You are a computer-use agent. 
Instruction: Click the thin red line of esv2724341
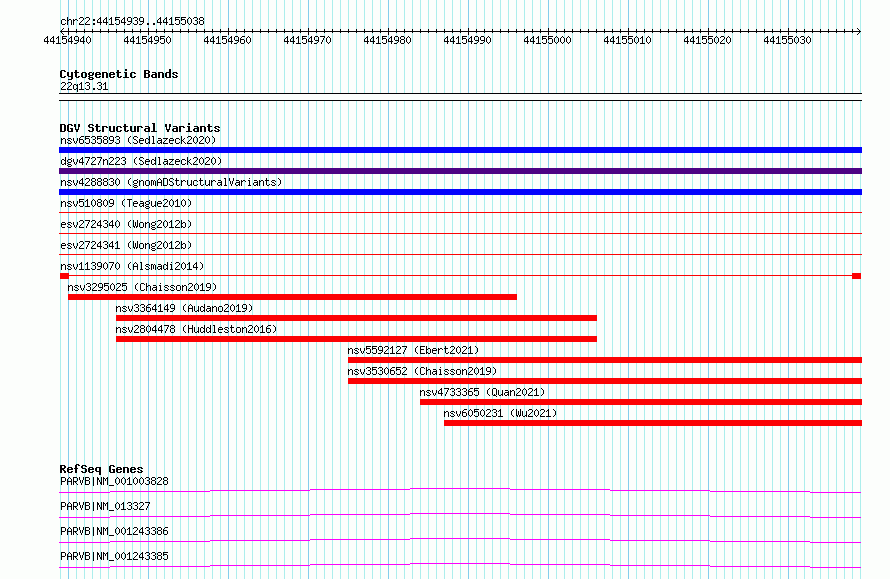[x=460, y=254]
